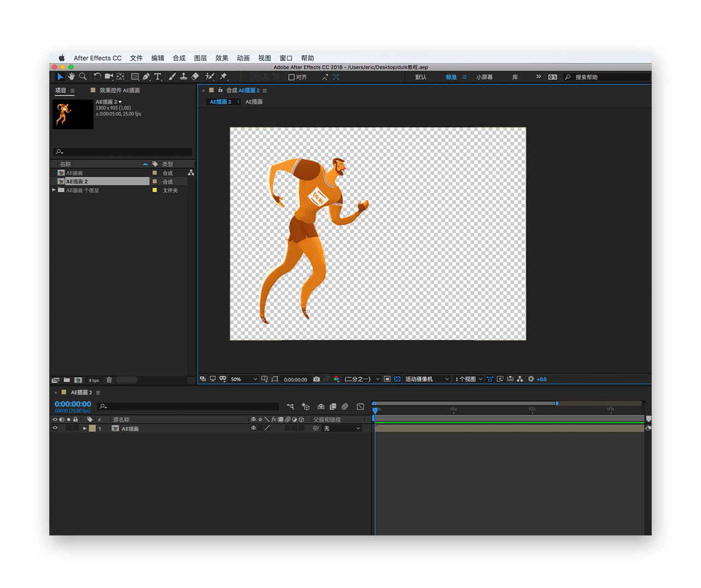
Task: Click the new folder icon in Project panel
Action: tap(66, 380)
